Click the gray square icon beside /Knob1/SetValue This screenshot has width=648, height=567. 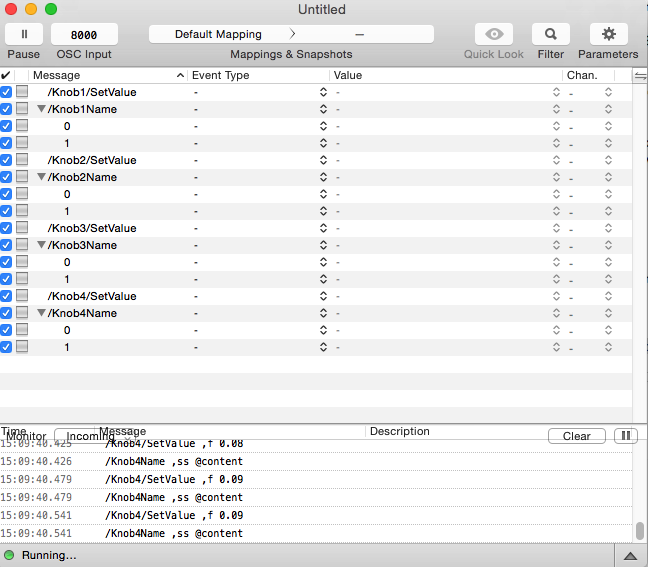[22, 92]
